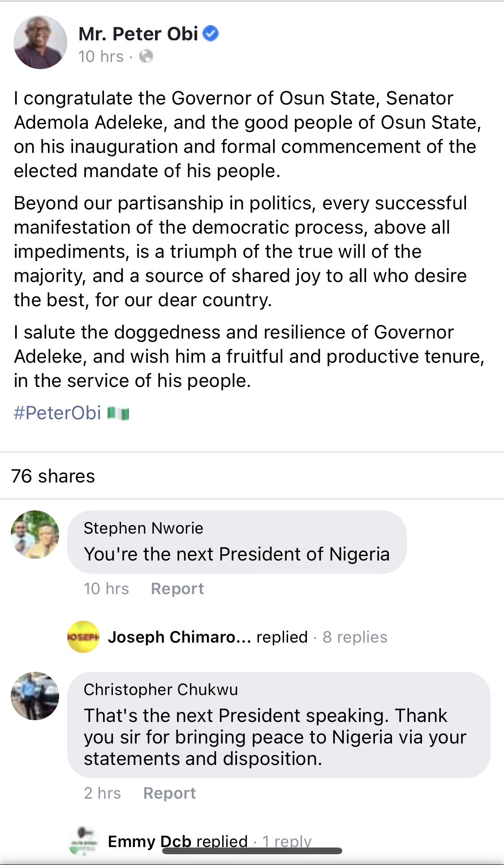Report Stephen Nworie's comment
Viewport: 504px width, 865px height.
(x=177, y=589)
